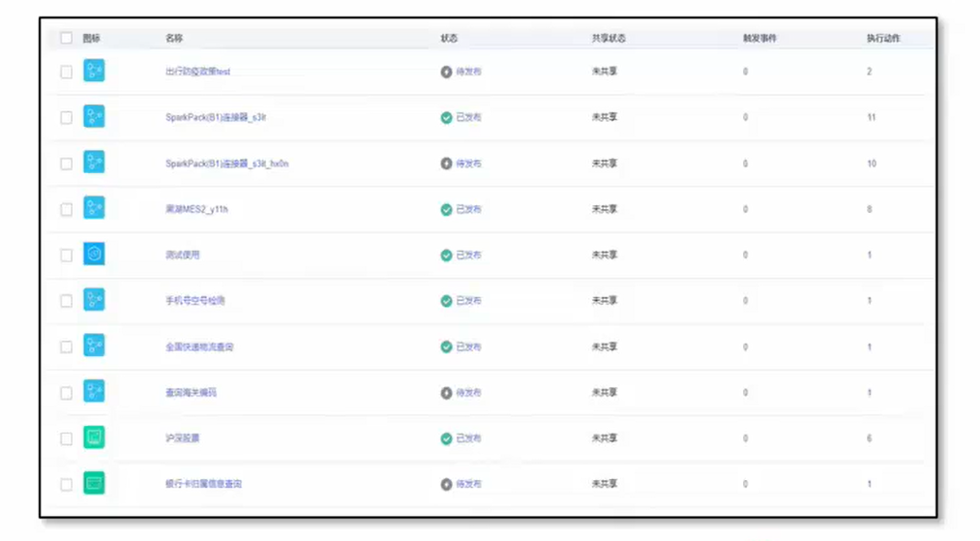Screen dimensions: 980x541
Task: Open the SparkPack(B1)连接器_s3lt link
Action: 216,117
